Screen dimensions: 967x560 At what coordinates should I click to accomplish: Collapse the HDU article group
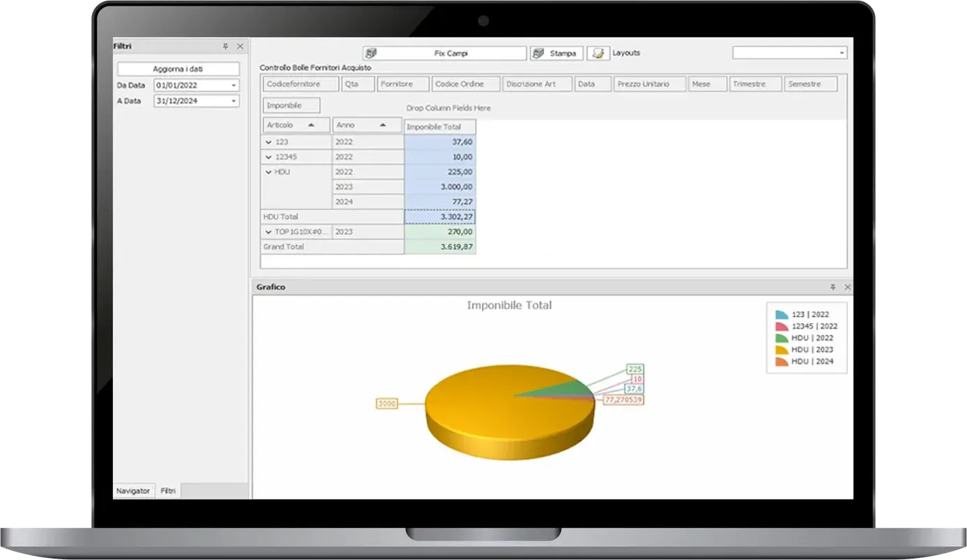[269, 172]
